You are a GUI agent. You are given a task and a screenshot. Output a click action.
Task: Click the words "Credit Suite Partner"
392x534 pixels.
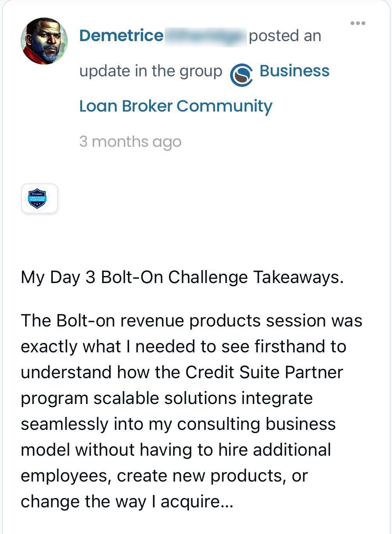[264, 372]
